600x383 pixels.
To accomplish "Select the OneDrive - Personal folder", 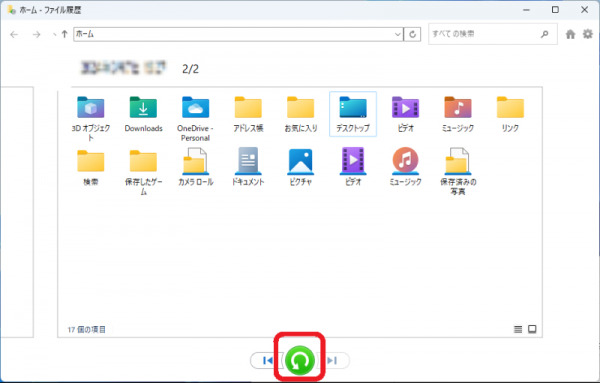I will pos(196,119).
